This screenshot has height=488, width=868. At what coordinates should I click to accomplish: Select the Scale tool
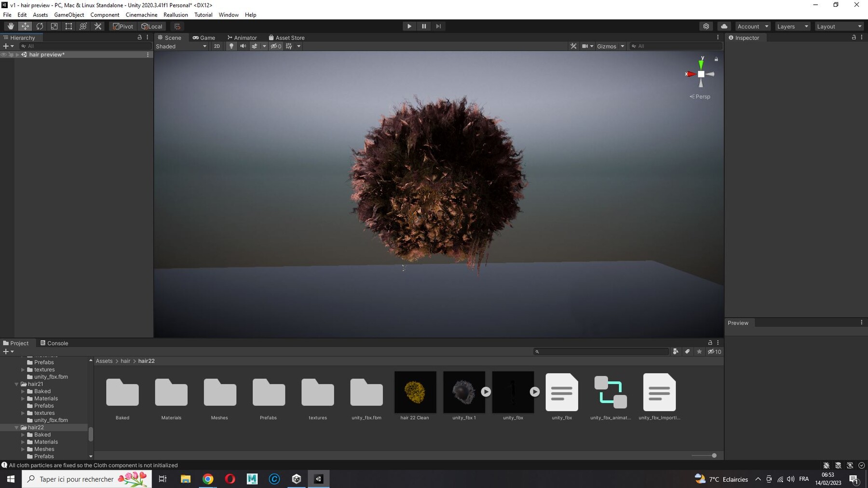pos(54,26)
